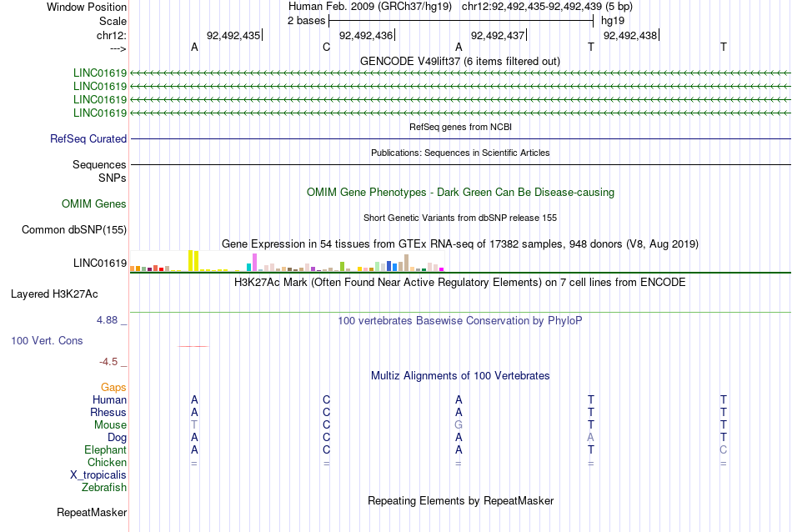
Task: Click the faded A base in the Dog row
Action: [590, 438]
